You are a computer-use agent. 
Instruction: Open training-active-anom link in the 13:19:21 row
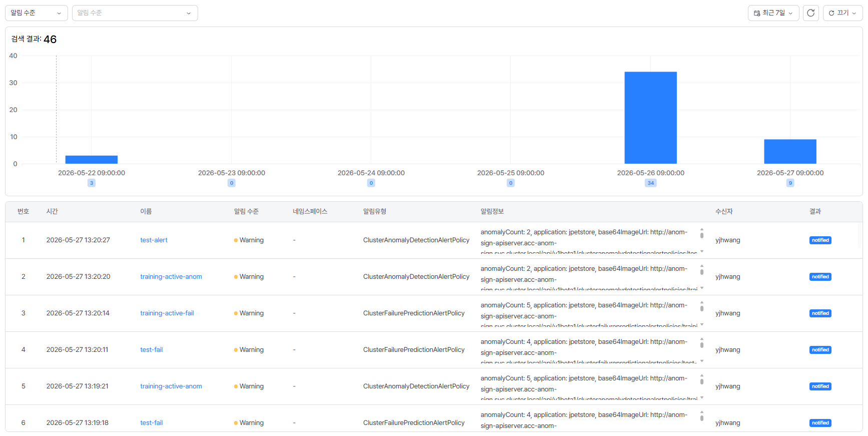point(171,386)
